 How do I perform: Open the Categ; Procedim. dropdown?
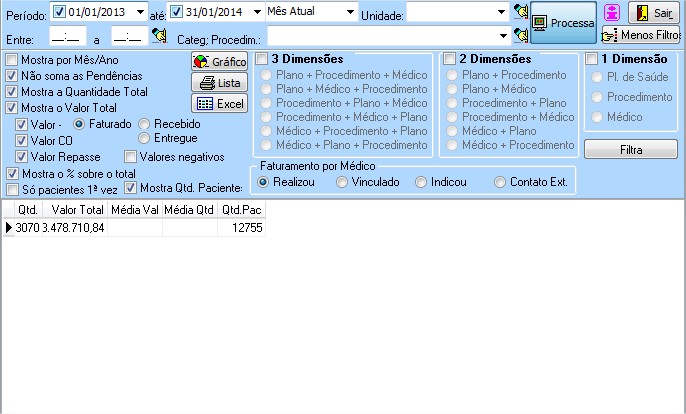(x=501, y=36)
